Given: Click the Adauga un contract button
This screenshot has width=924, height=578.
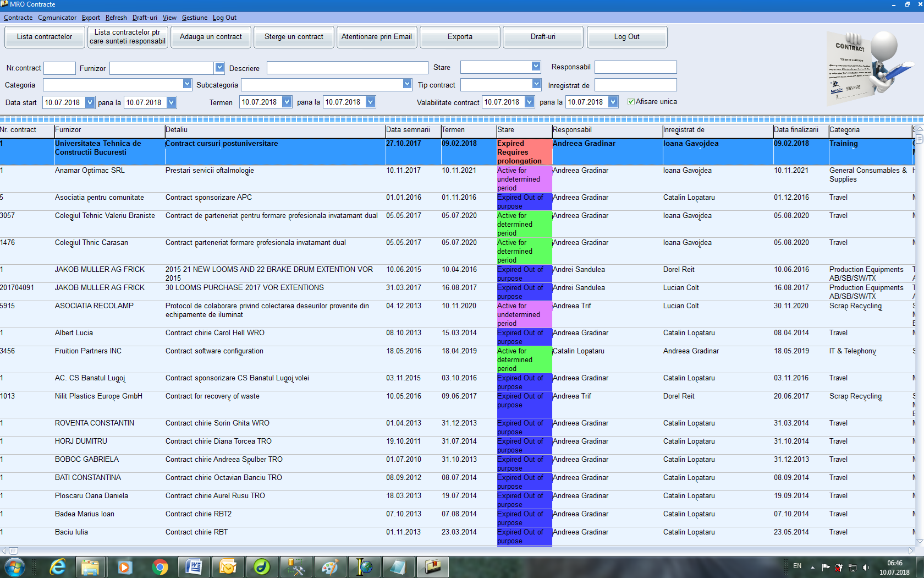Looking at the screenshot, I should tap(211, 37).
